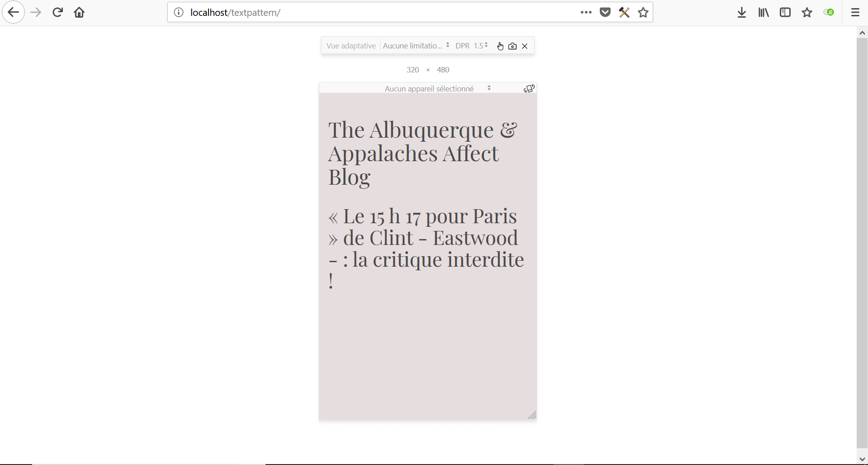Open the 'Aucun appareil sélectionné' device selector

coord(437,88)
